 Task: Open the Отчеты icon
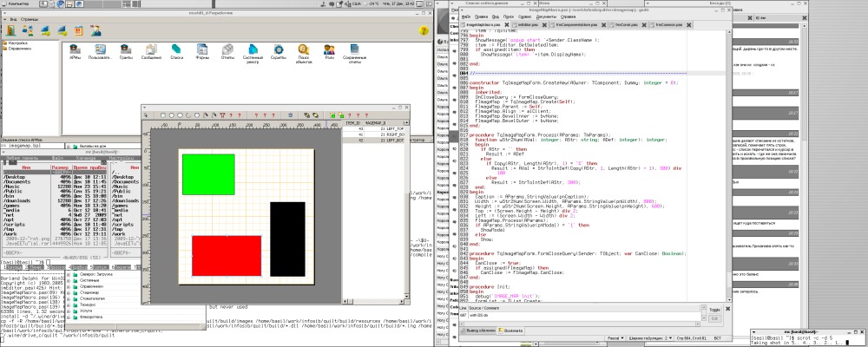(227, 51)
